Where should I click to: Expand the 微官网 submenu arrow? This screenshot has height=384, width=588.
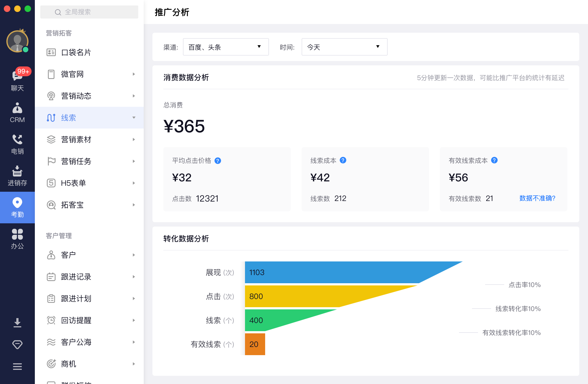click(134, 74)
